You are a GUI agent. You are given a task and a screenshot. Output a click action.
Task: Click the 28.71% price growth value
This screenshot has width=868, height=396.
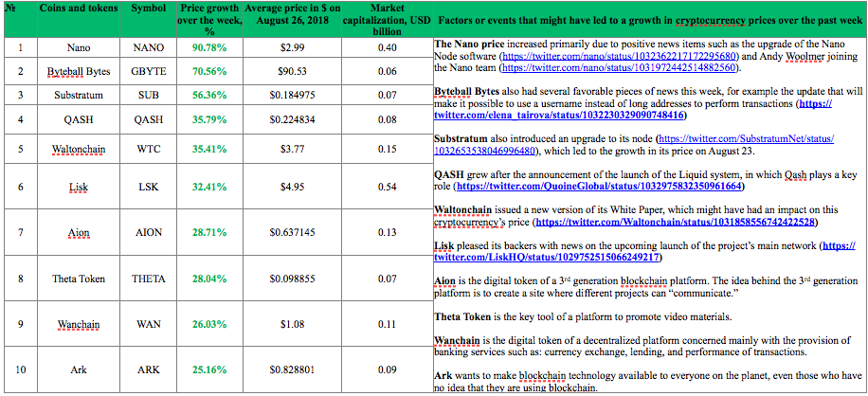[209, 232]
